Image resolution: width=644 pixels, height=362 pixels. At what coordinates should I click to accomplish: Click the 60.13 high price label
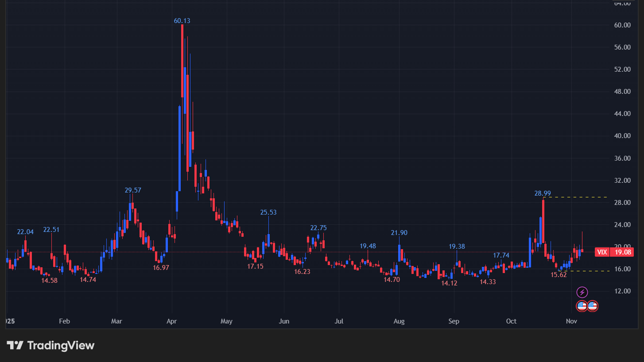[x=182, y=21]
